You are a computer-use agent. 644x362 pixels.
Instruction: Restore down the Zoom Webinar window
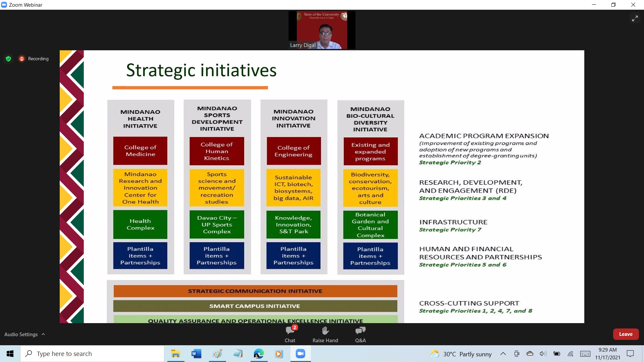(x=613, y=5)
